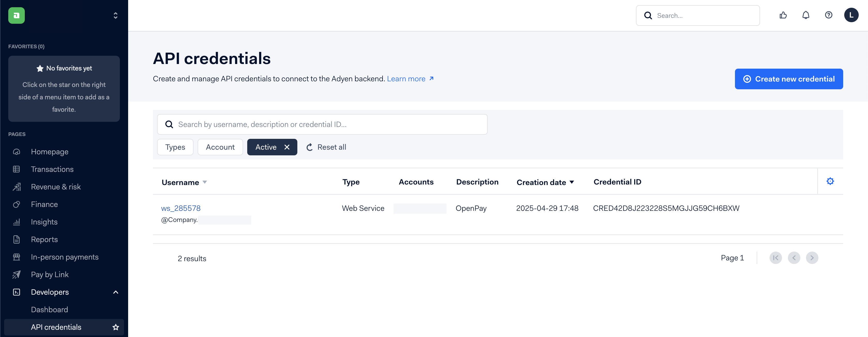Image resolution: width=868 pixels, height=337 pixels.
Task: Click the Developers terminal icon
Action: pos(17,292)
